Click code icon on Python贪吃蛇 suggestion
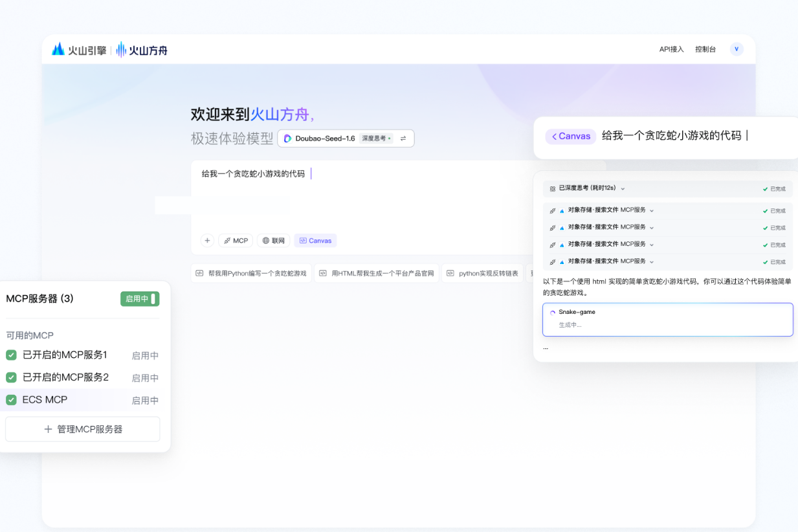Screen dimensions: 798x532 point(200,273)
